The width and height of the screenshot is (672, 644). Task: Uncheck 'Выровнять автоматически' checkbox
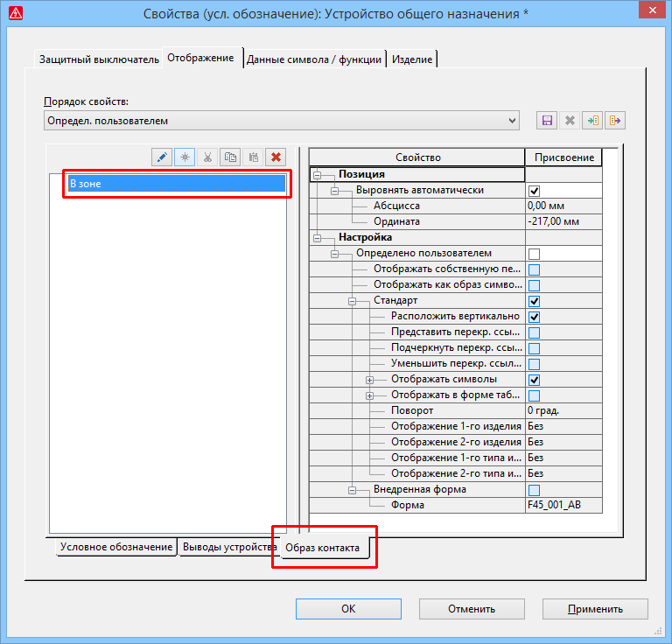[x=534, y=191]
